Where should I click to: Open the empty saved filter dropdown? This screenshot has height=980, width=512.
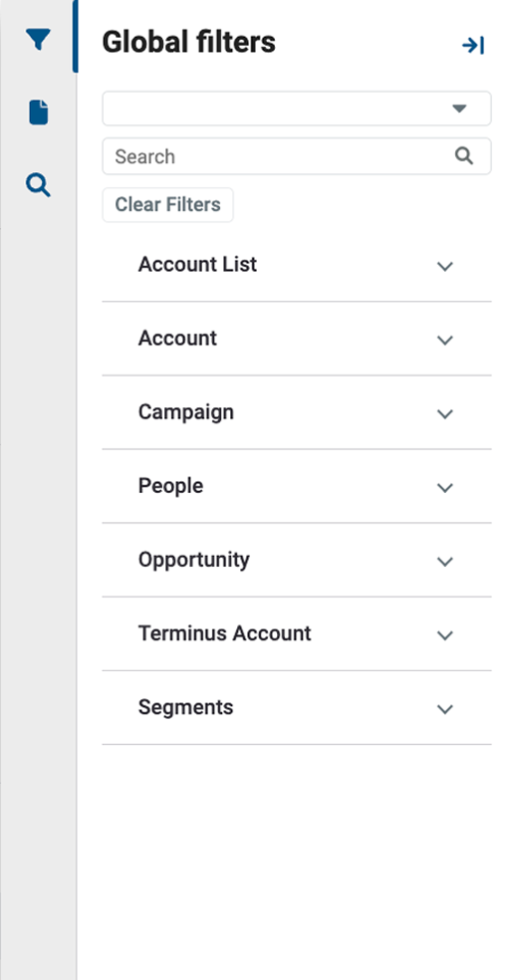[x=296, y=109]
